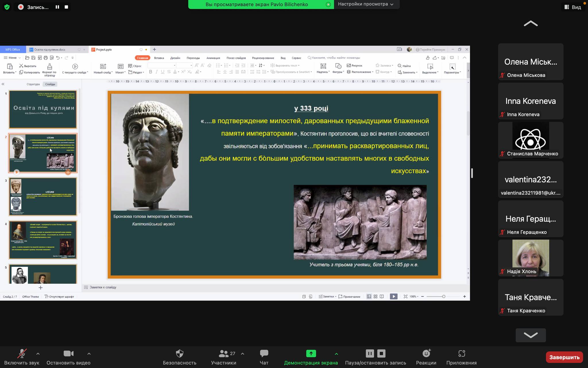The image size is (588, 368).
Task: Click the Undo arrow in quick toolbar
Action: 58,58
